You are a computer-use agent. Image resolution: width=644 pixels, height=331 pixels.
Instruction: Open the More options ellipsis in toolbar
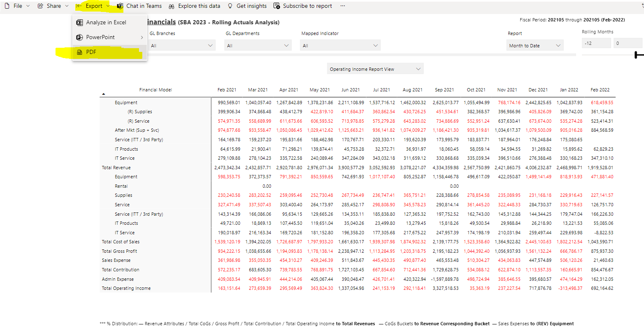(x=343, y=6)
